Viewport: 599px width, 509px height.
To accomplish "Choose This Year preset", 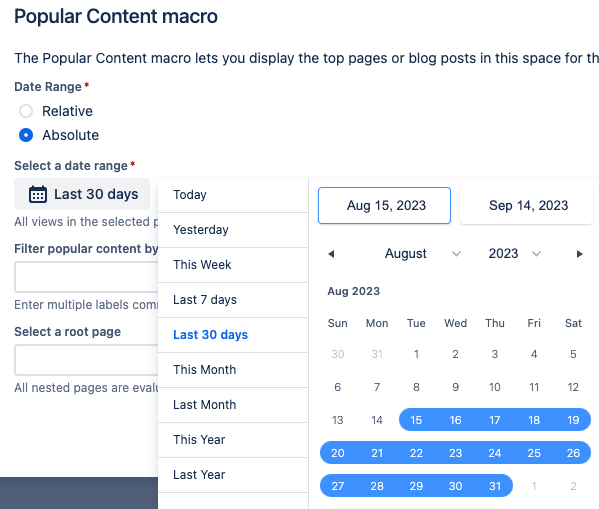I will pos(233,440).
